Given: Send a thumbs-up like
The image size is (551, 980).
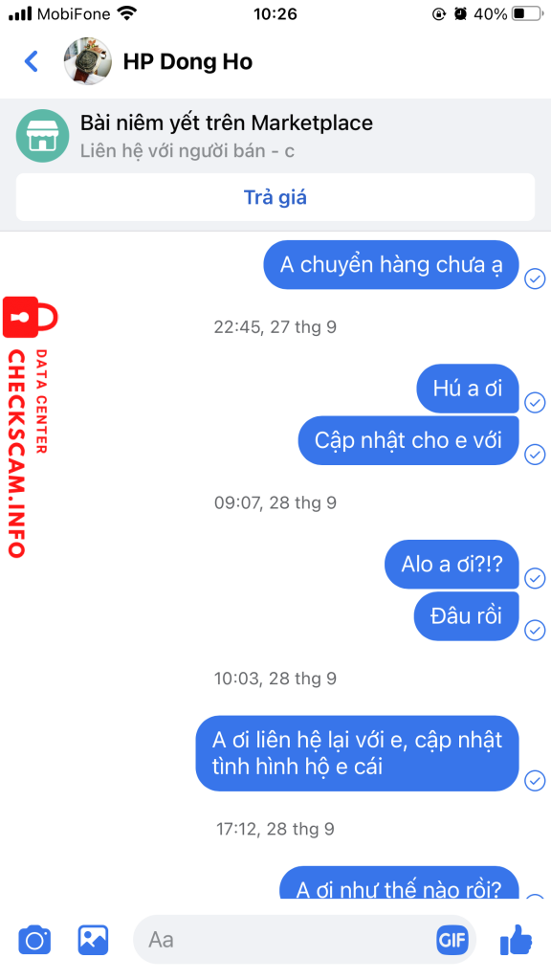Looking at the screenshot, I should pos(516,939).
